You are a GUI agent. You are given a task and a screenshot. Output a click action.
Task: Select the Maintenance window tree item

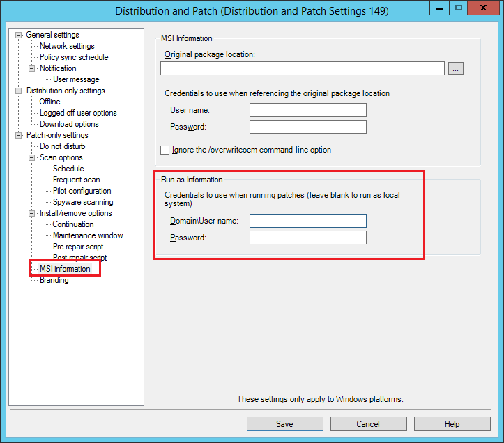click(88, 235)
